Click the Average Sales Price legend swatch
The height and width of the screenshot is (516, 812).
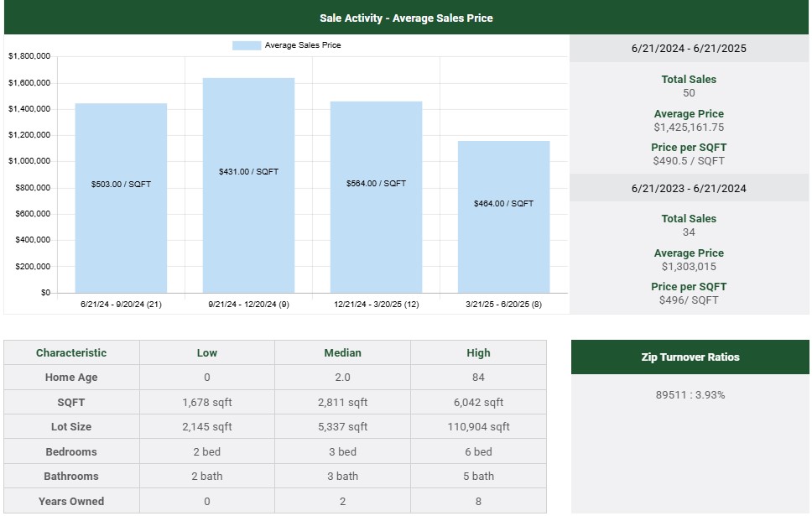[247, 45]
